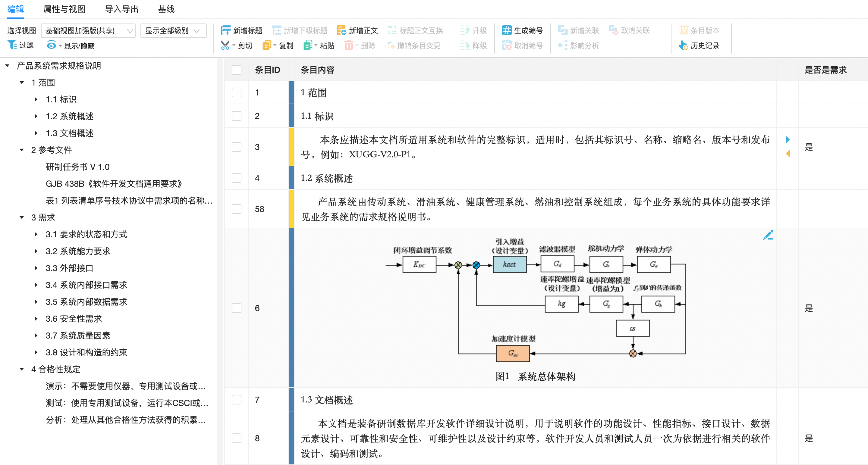
Task: Click the 新增正文 icon
Action: [x=341, y=30]
